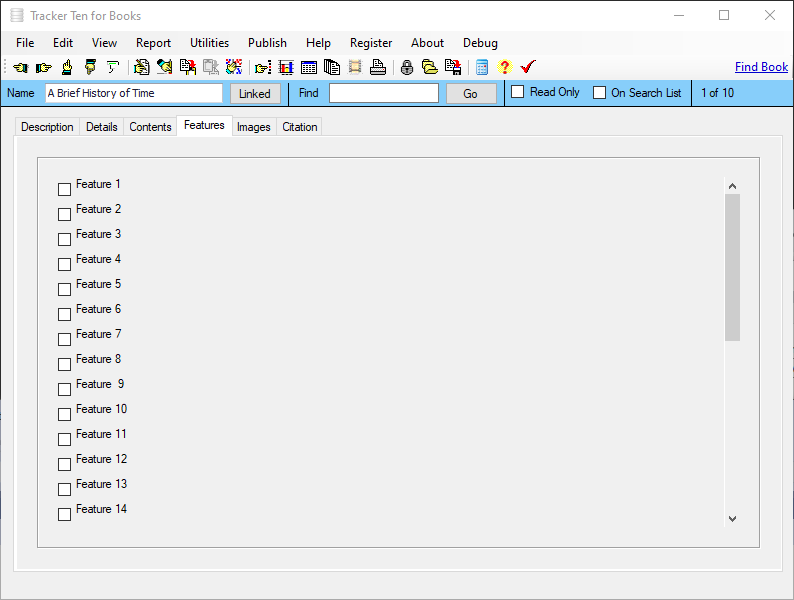Click the left-pointing hand previous record icon

(21, 67)
